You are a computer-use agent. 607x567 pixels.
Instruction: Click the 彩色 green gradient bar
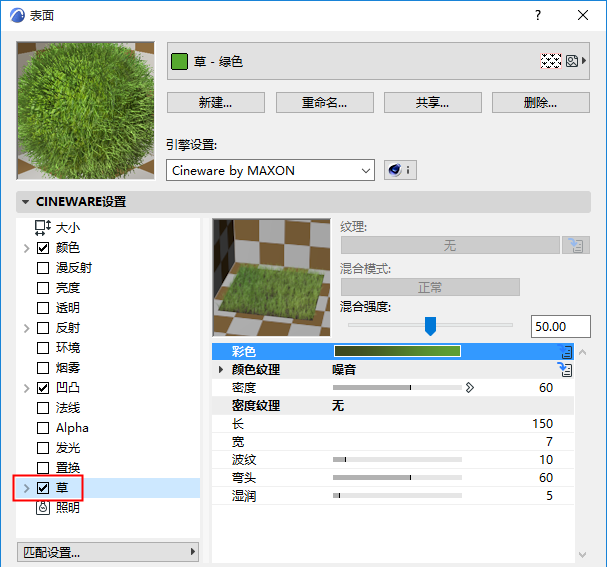coord(397,351)
